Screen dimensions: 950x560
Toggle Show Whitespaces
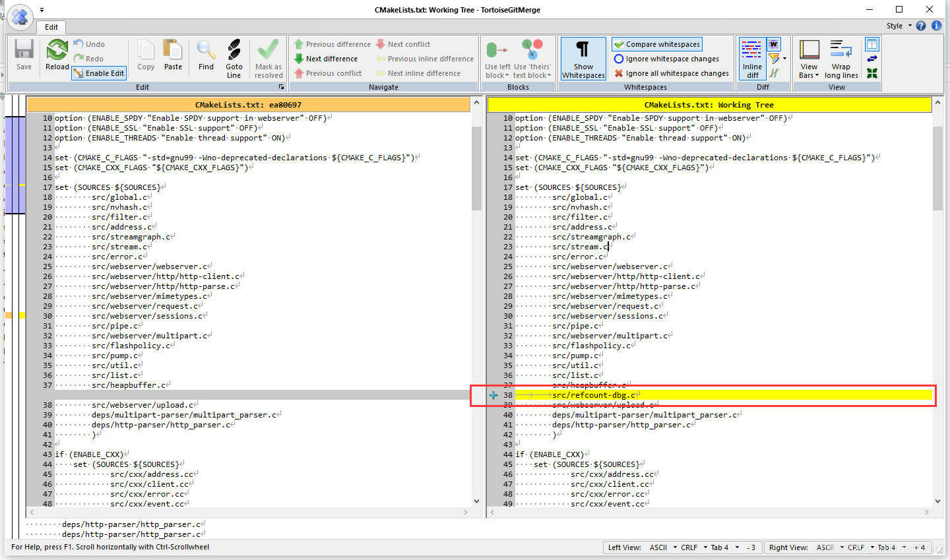point(583,59)
